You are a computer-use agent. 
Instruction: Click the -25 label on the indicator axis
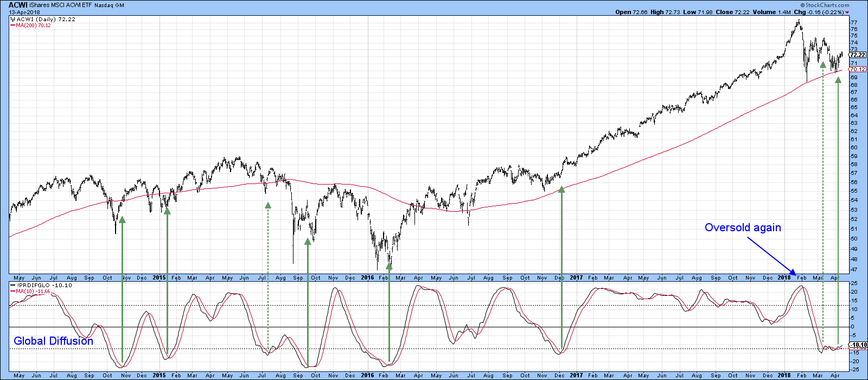pos(854,370)
